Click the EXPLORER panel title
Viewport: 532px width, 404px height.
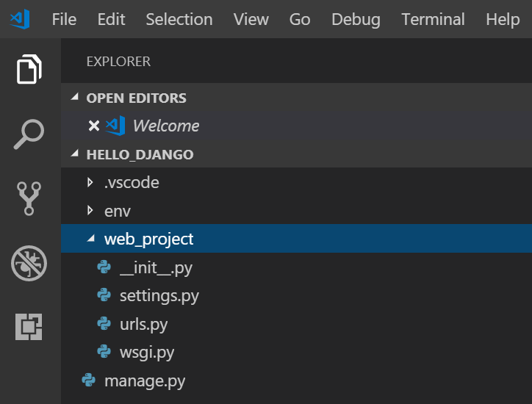point(118,62)
